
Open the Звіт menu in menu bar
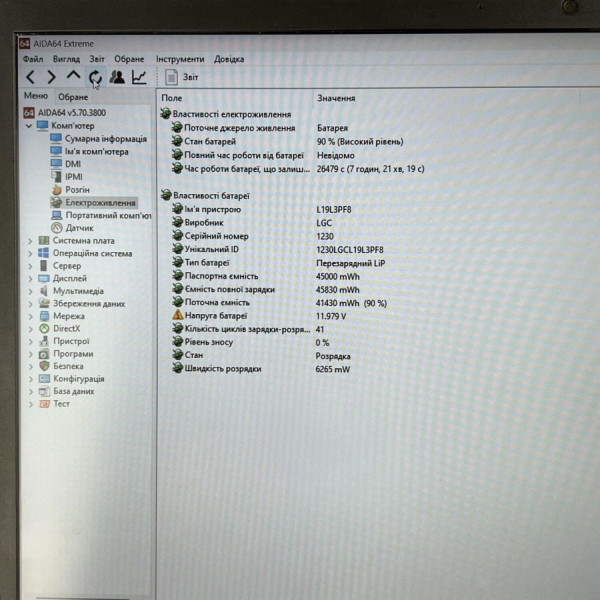tap(97, 59)
